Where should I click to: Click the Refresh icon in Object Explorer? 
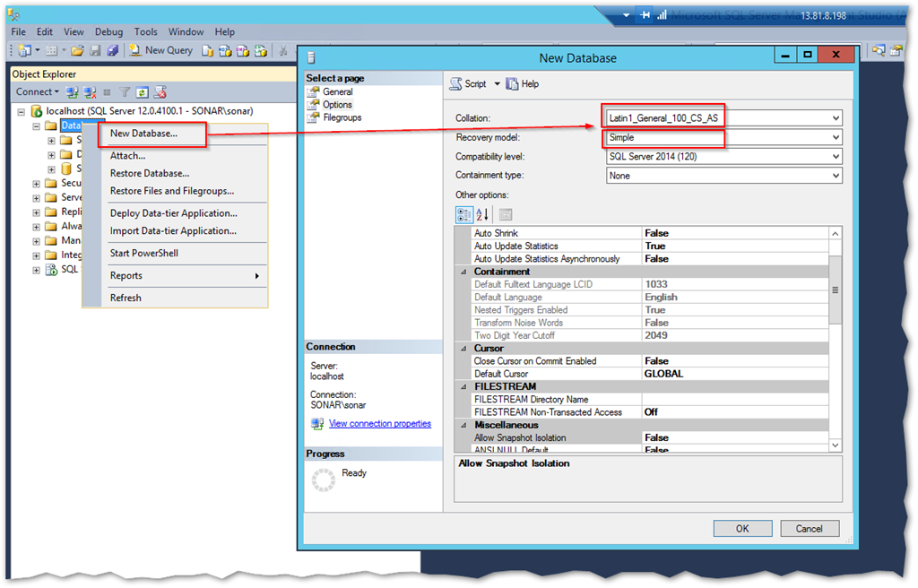[142, 91]
